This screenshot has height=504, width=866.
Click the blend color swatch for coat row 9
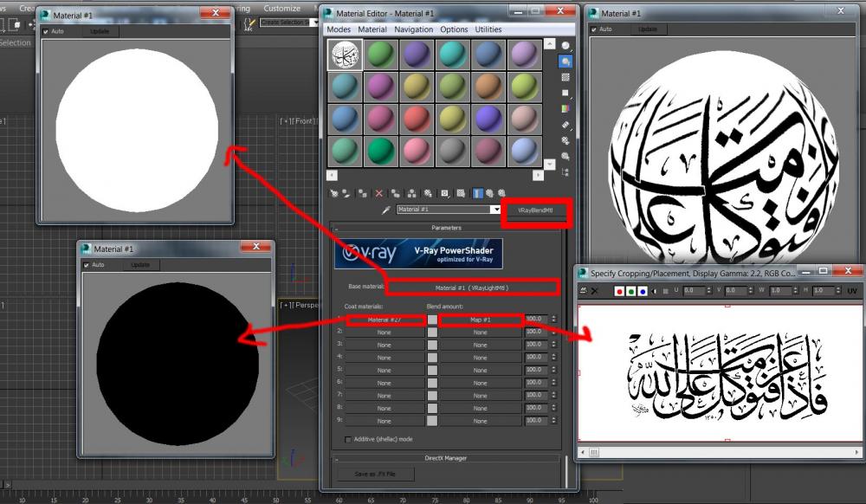tap(432, 421)
